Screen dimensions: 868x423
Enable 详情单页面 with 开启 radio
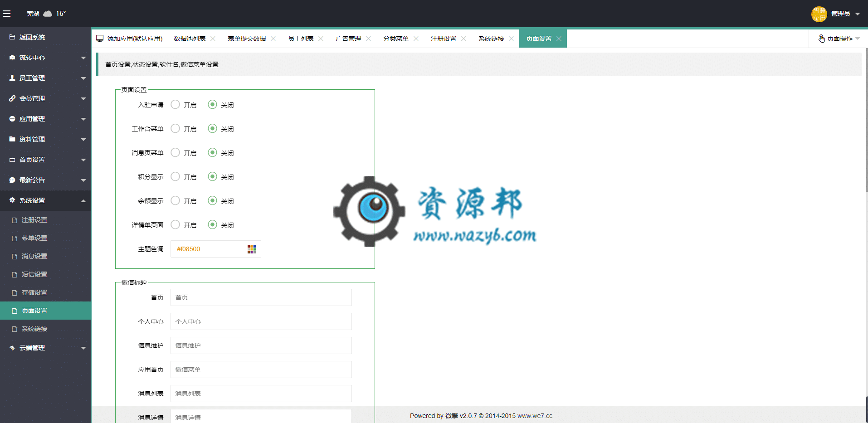pyautogui.click(x=175, y=225)
